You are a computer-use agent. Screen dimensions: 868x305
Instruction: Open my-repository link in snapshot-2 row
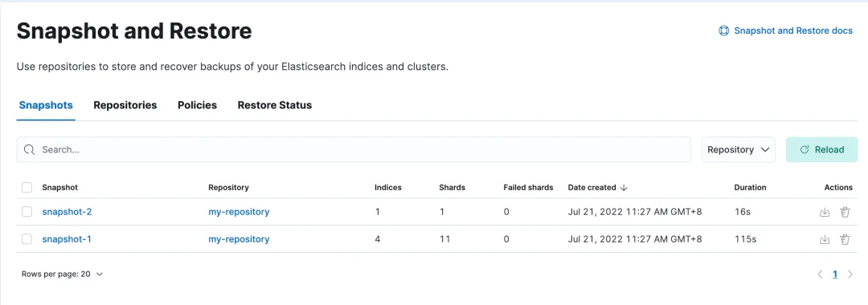click(239, 212)
